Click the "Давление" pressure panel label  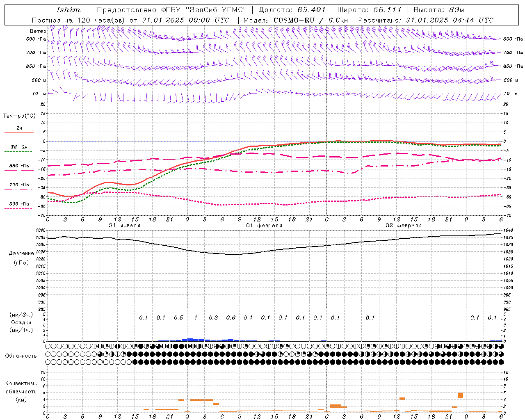[x=21, y=253]
